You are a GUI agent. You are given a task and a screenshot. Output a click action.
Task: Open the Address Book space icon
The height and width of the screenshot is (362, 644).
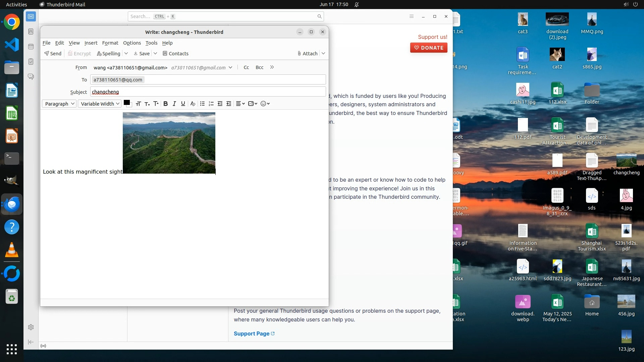coord(31,32)
